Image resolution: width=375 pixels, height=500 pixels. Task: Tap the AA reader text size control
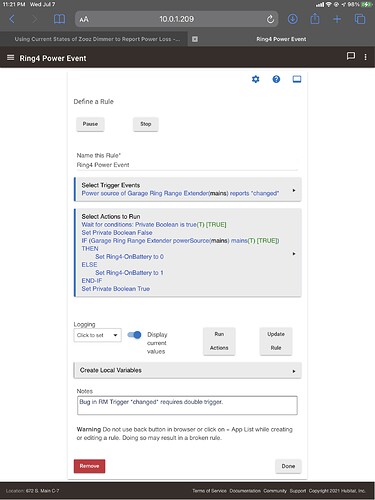(x=84, y=19)
